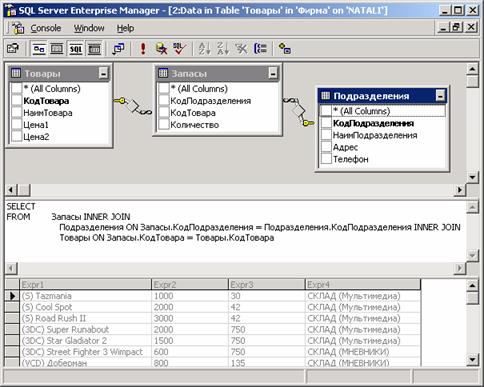
Task: Check КодПодразделения in the Запасы table
Action: coord(164,101)
